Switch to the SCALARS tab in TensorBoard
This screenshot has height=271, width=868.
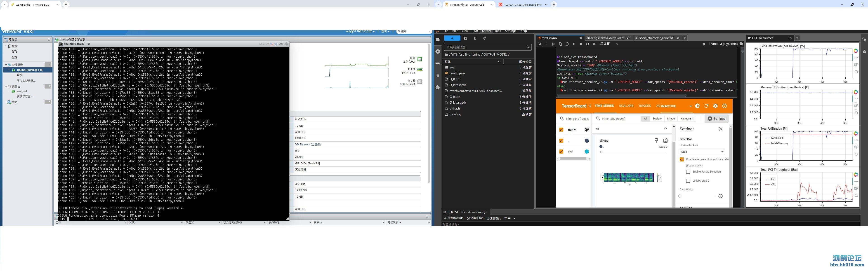(x=626, y=106)
